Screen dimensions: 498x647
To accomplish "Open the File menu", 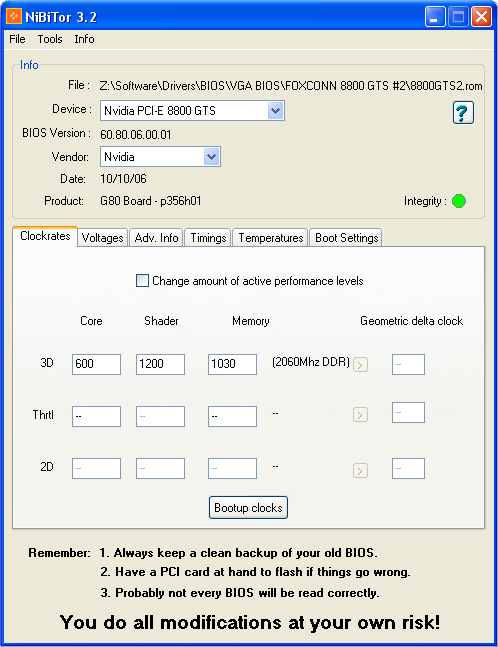I will [x=17, y=39].
